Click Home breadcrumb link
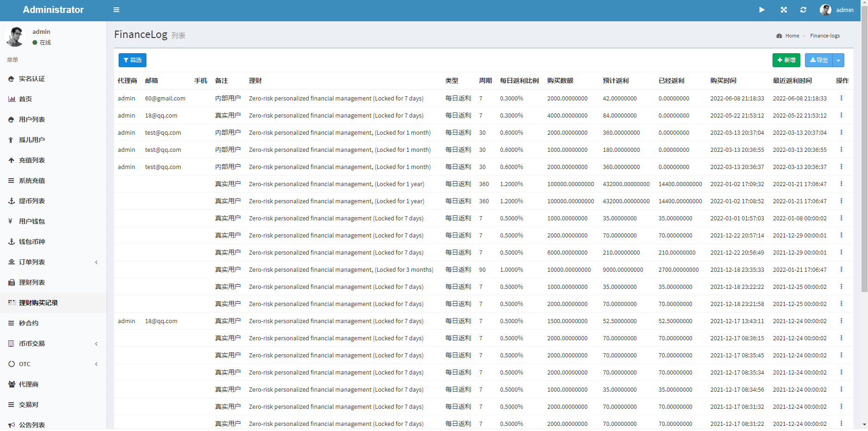Image resolution: width=868 pixels, height=431 pixels. tap(792, 36)
